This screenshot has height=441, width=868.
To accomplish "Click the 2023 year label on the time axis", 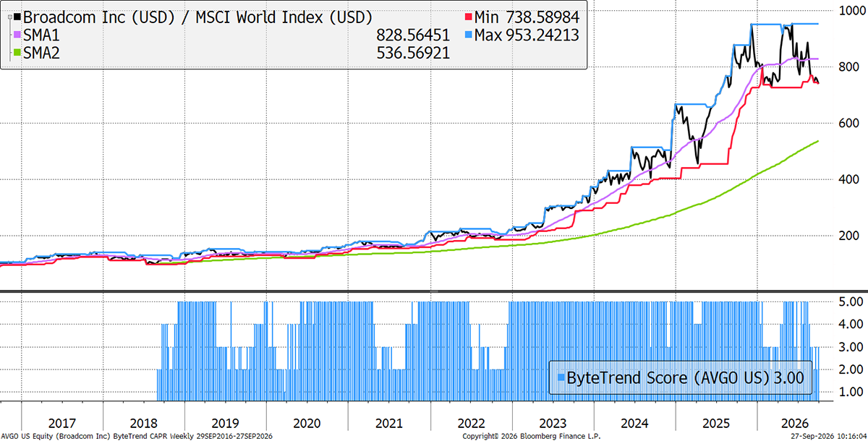I will tap(553, 421).
